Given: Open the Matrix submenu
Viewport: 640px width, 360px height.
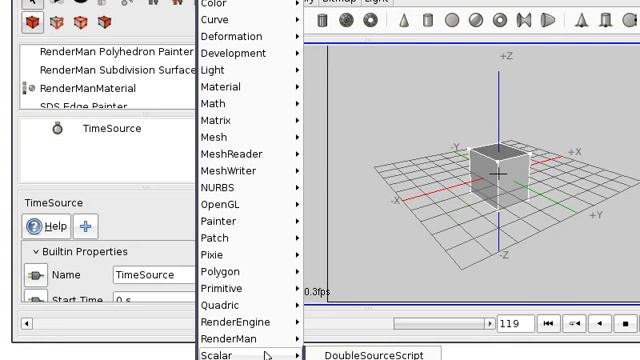Looking at the screenshot, I should coord(250,120).
